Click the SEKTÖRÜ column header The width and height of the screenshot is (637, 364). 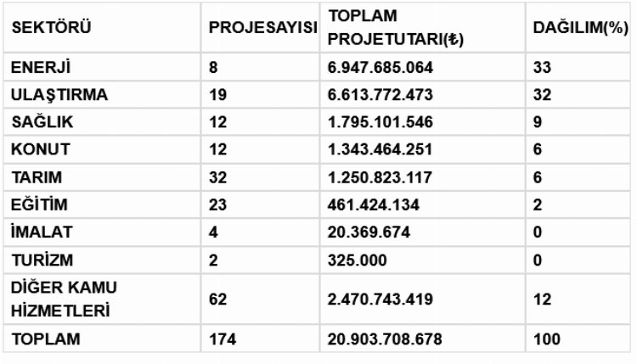[x=51, y=28]
